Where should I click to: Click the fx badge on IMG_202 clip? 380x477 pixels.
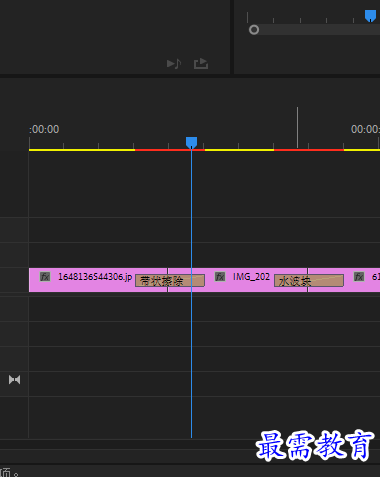(x=220, y=277)
